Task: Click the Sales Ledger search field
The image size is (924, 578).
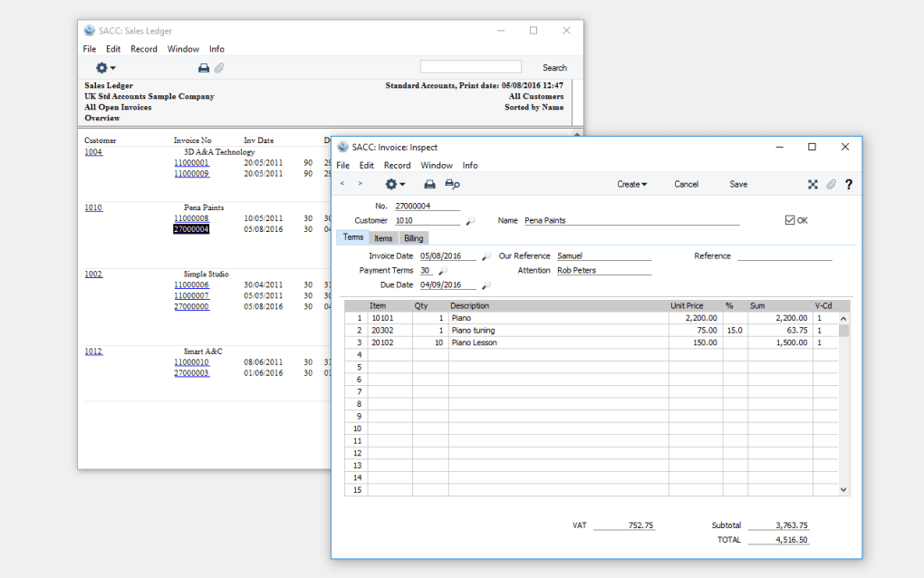Action: click(470, 67)
